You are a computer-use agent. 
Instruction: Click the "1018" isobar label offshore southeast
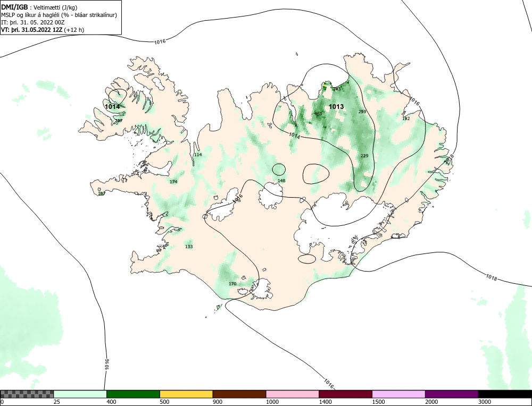[491, 277]
